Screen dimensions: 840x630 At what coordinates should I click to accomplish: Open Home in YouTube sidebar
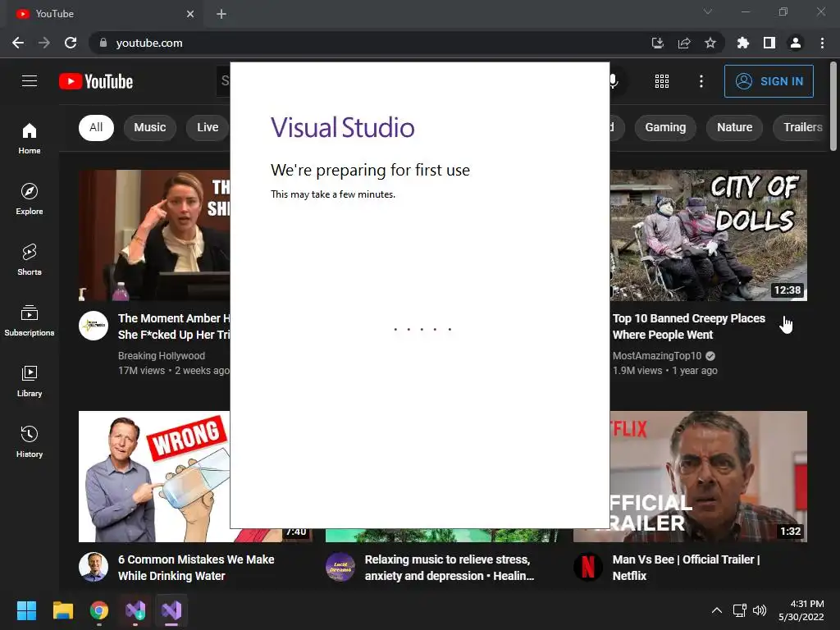(30, 138)
